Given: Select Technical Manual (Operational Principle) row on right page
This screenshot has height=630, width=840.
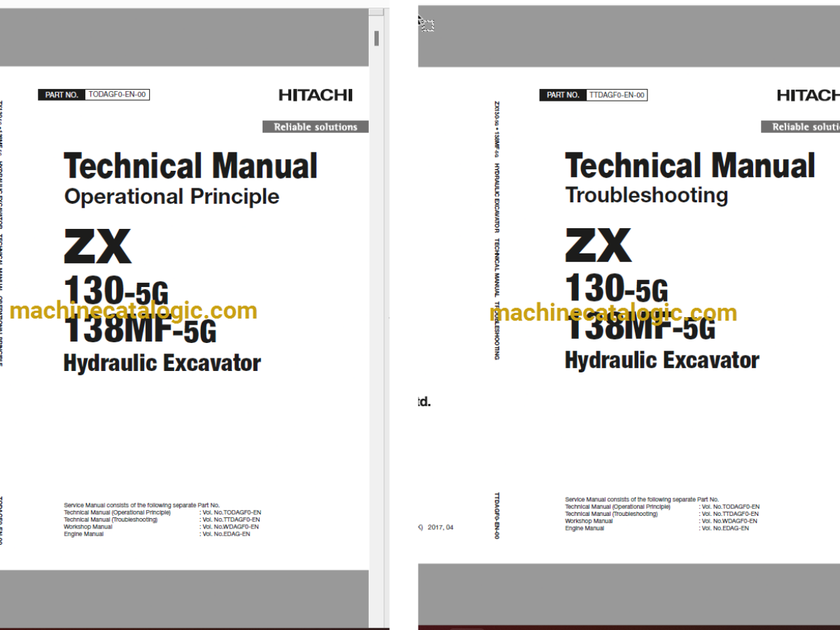Looking at the screenshot, I should coord(662,507).
